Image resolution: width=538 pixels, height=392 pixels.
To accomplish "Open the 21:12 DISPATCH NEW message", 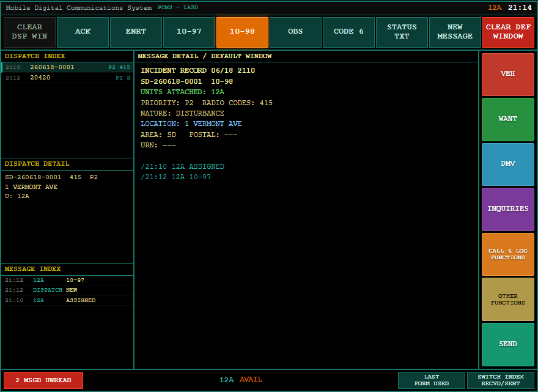I will click(x=68, y=290).
